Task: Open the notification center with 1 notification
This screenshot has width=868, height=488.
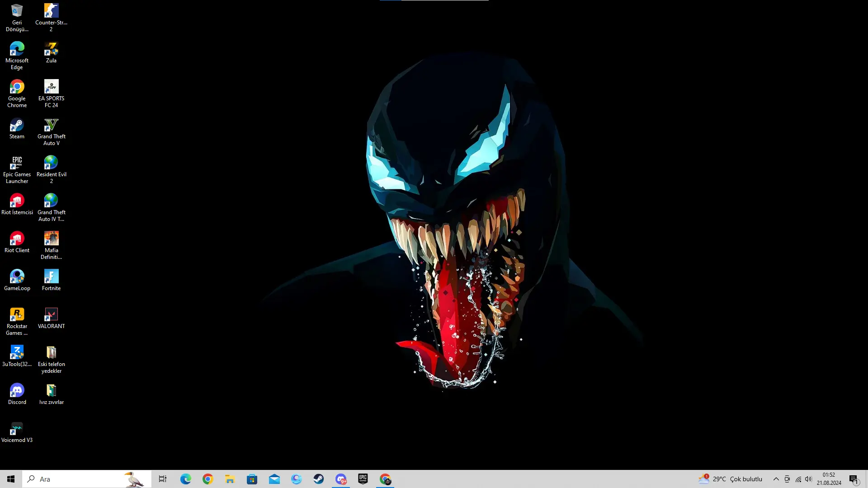Action: 854,479
